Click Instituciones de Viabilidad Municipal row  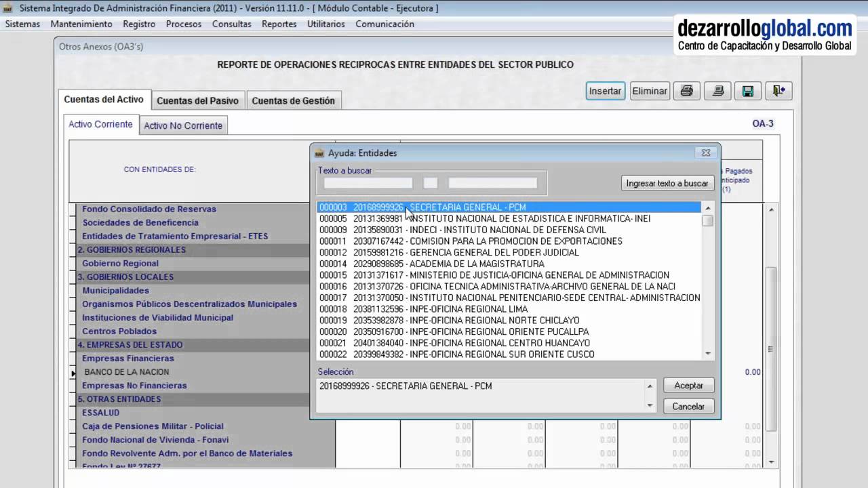coord(157,317)
